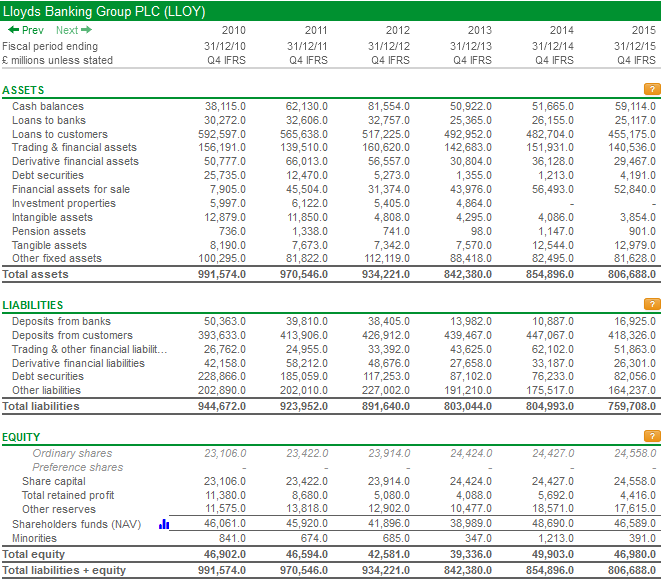Select Total liabilities + equity label
Screen dimensions: 661x581
[x=64, y=570]
